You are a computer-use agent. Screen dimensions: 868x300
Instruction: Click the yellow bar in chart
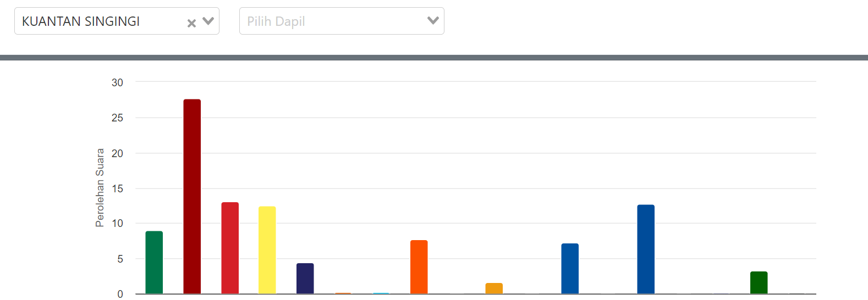pyautogui.click(x=267, y=250)
